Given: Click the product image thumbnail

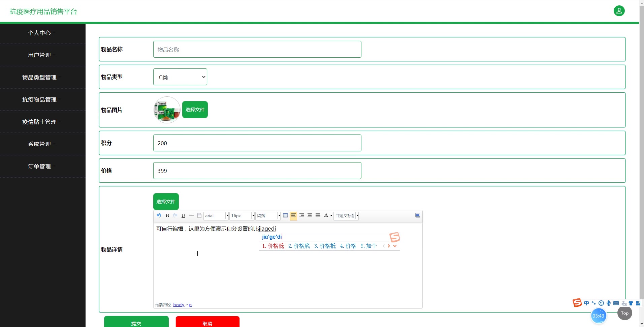Looking at the screenshot, I should (167, 110).
